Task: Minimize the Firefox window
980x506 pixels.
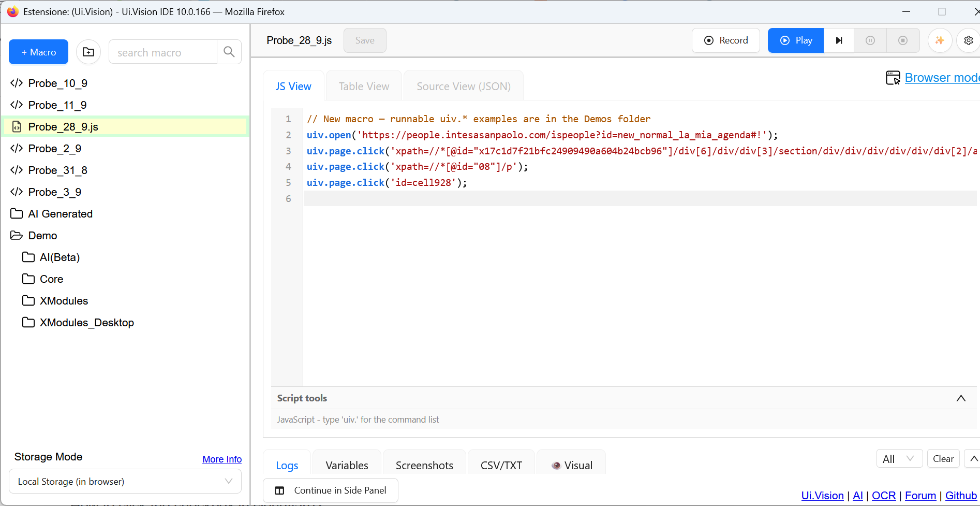Action: point(906,11)
